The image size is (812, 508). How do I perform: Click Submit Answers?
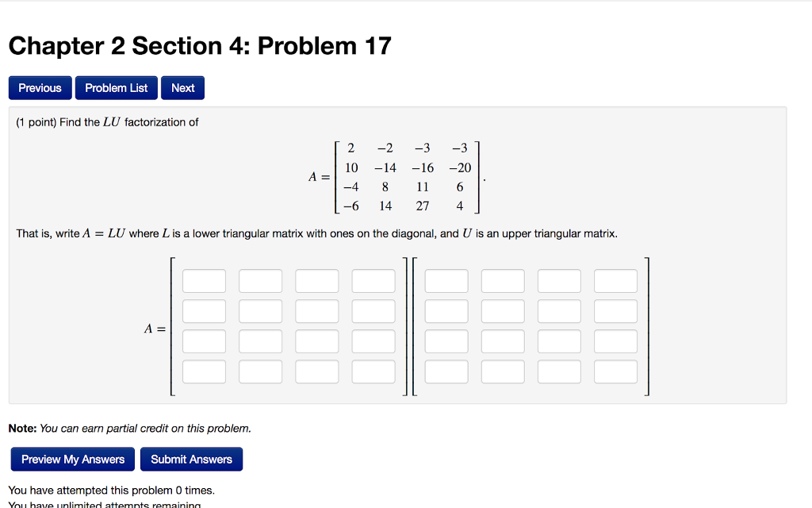tap(191, 459)
